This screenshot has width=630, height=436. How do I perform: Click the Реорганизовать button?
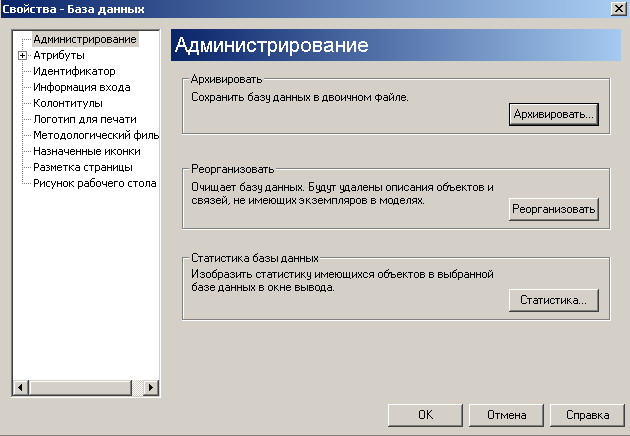[554, 209]
